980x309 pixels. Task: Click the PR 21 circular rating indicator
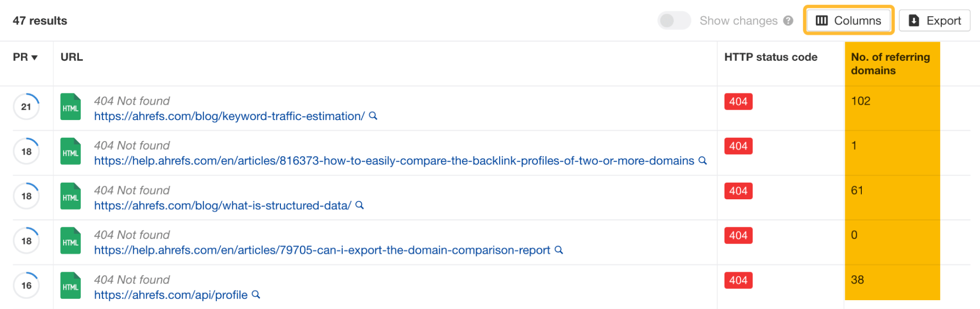(x=26, y=107)
